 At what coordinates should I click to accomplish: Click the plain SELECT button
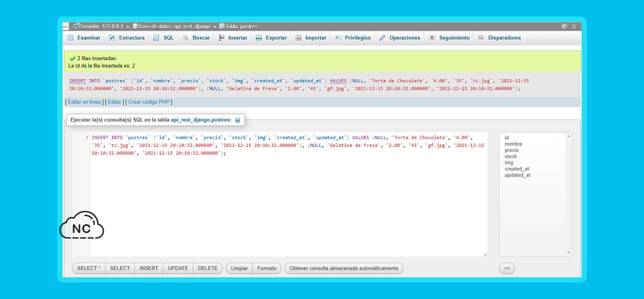point(120,268)
